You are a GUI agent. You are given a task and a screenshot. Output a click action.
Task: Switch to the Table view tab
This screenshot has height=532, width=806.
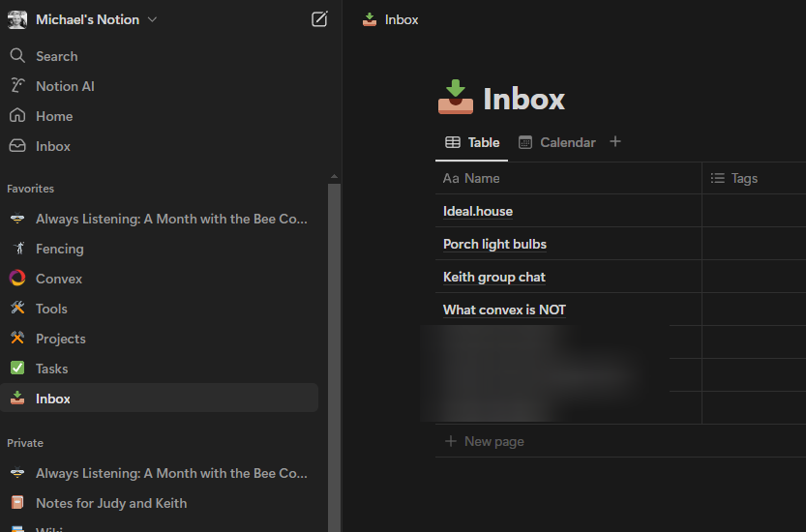point(472,142)
